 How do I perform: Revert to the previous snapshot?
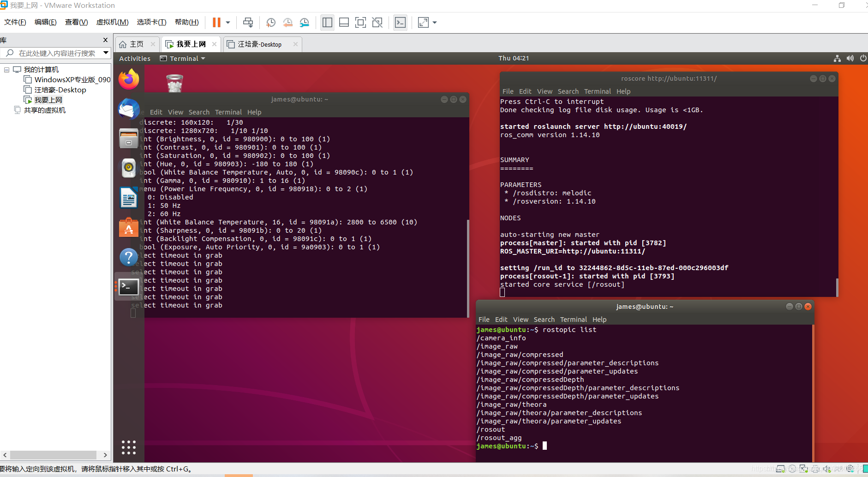tap(287, 22)
